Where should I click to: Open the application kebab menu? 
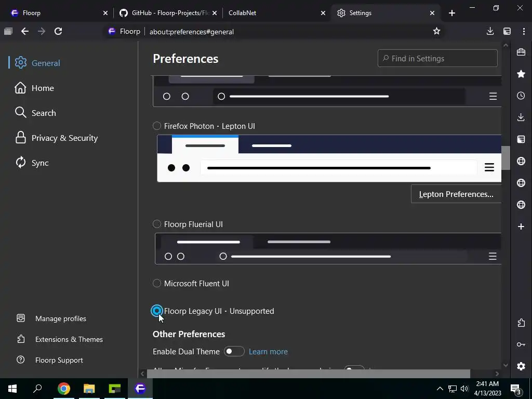pos(524,31)
